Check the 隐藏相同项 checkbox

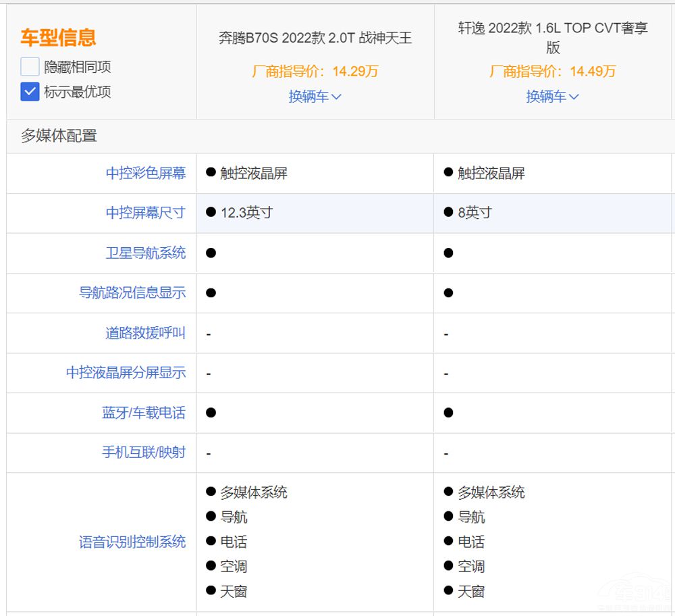pyautogui.click(x=30, y=67)
